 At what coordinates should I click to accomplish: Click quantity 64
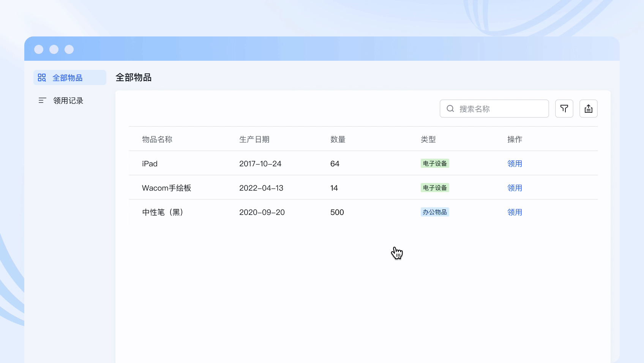[335, 164]
